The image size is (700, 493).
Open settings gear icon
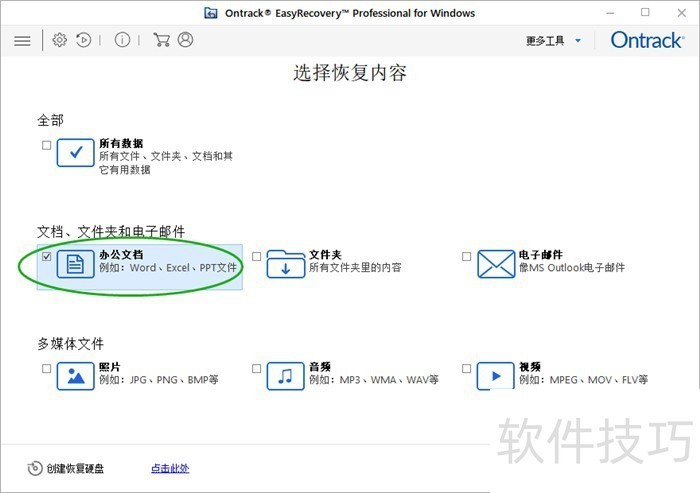pos(59,40)
